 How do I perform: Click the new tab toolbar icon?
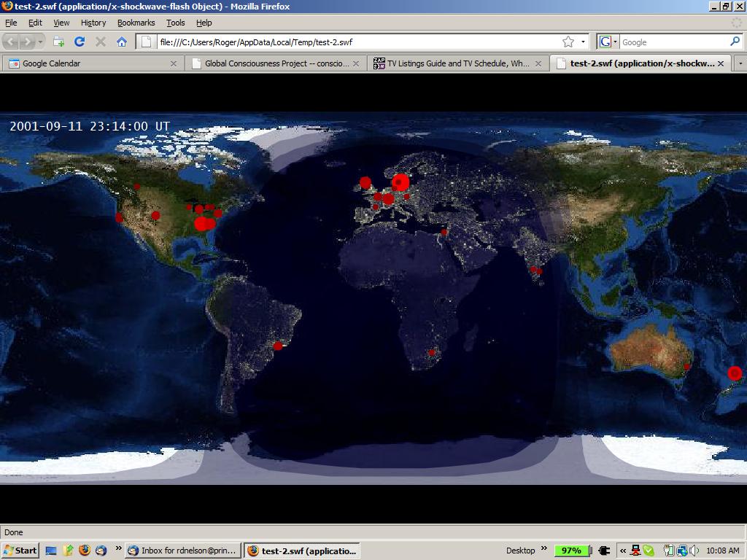coord(58,42)
